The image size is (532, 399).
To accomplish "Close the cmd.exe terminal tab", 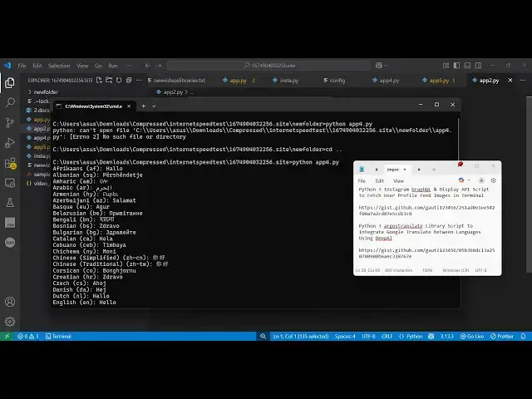I will tap(129, 106).
